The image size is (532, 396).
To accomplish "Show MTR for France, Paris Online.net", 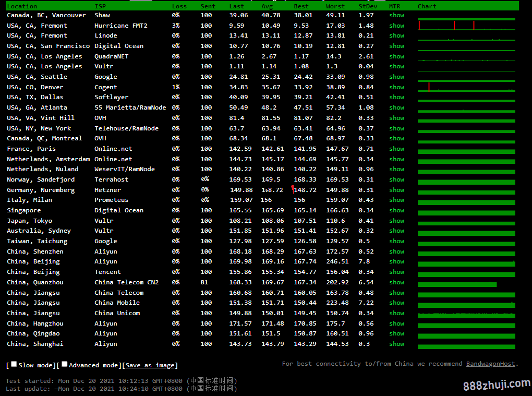I will pyautogui.click(x=396, y=149).
